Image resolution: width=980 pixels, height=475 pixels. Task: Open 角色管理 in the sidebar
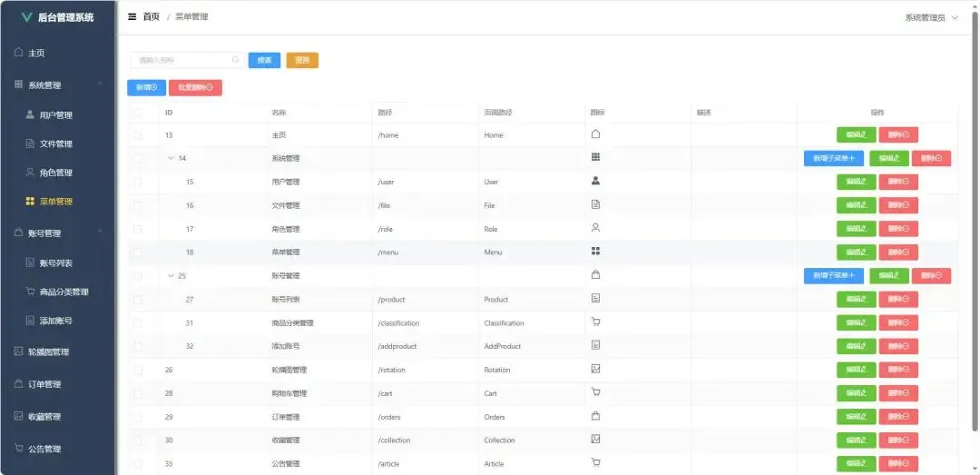click(x=57, y=173)
